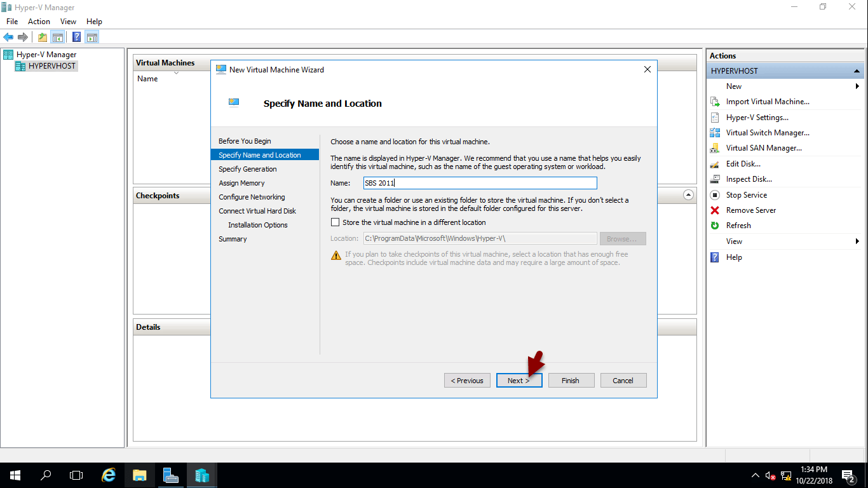Click Import Virtual Machine... action text
The image size is (868, 488).
pos(768,102)
